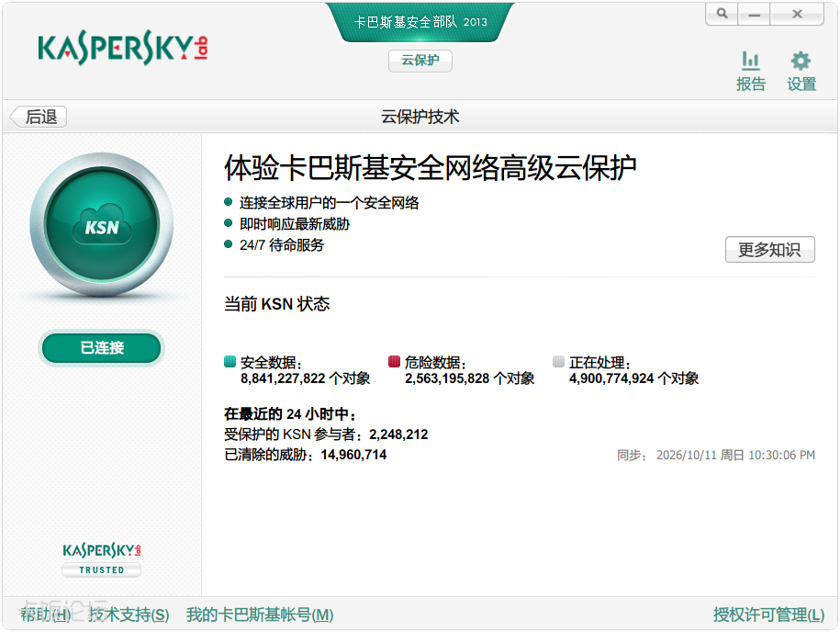The width and height of the screenshot is (840, 632).
Task: Click the 2,563,195,828 个对象 dangerous data count
Action: pyautogui.click(x=470, y=378)
